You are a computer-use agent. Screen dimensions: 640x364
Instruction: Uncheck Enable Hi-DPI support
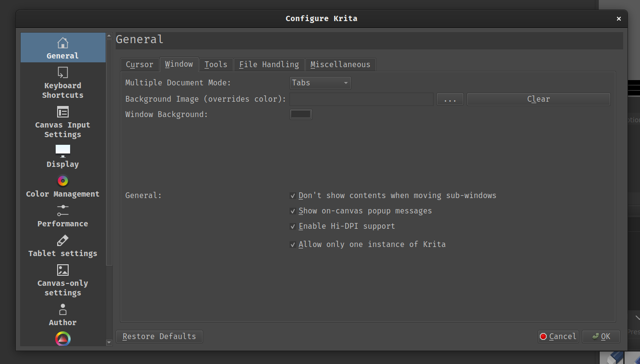pyautogui.click(x=293, y=226)
